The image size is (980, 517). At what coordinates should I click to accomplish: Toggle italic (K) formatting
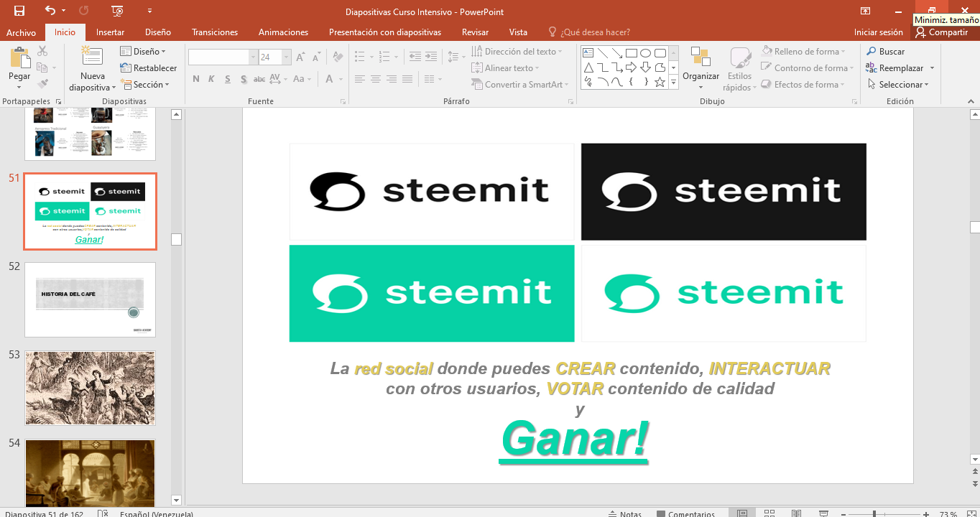(212, 79)
